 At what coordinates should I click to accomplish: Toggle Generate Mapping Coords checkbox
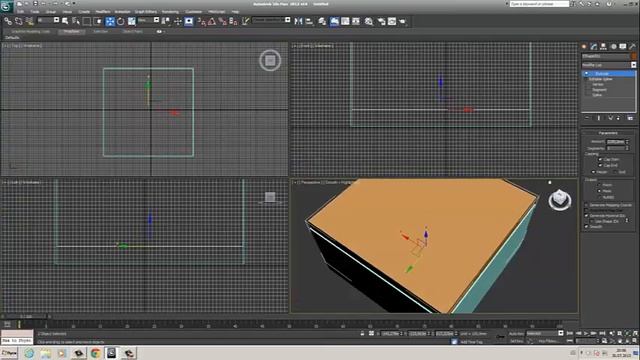[587, 205]
